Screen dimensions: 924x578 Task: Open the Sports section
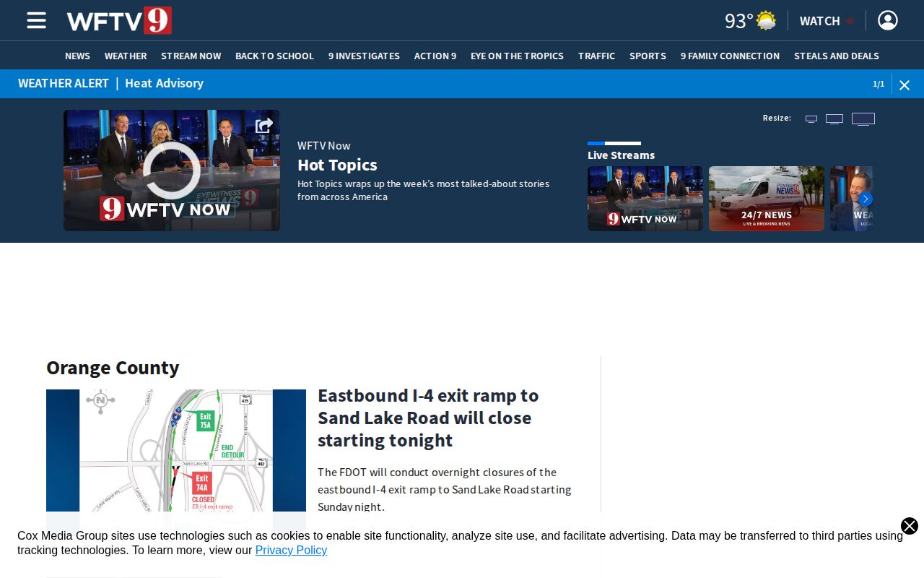click(x=648, y=56)
